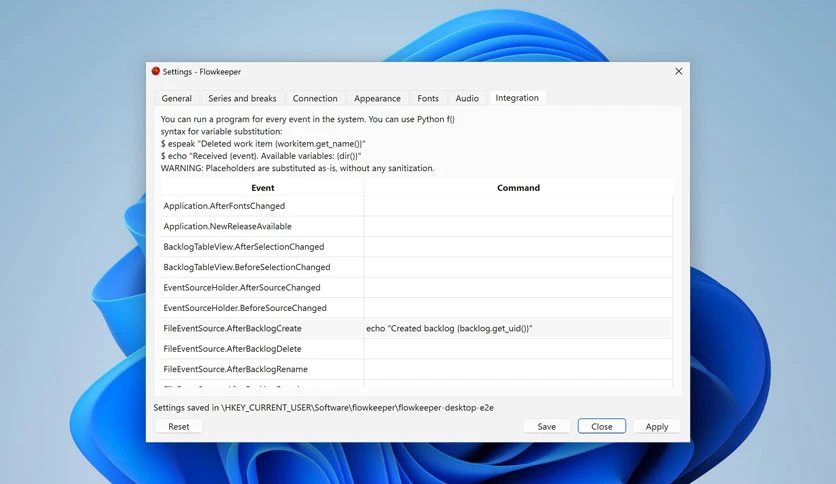The height and width of the screenshot is (484, 836).
Task: Click command cell for BacklogTableView.AfterSelectionChanged
Action: 518,247
